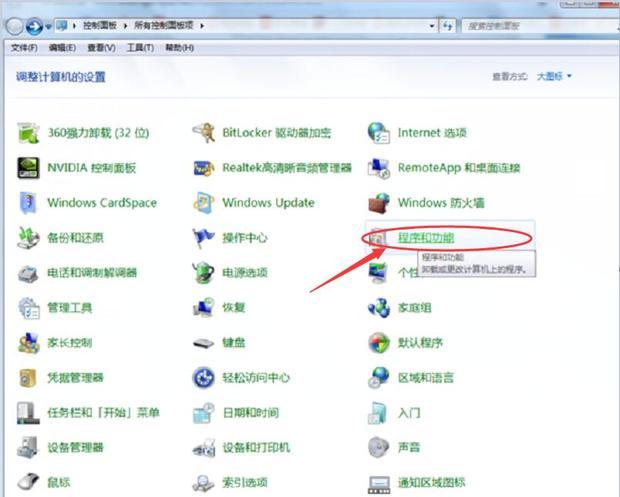Click the 备份和还原 icon
Viewport: 620px width, 497px height.
click(x=28, y=238)
